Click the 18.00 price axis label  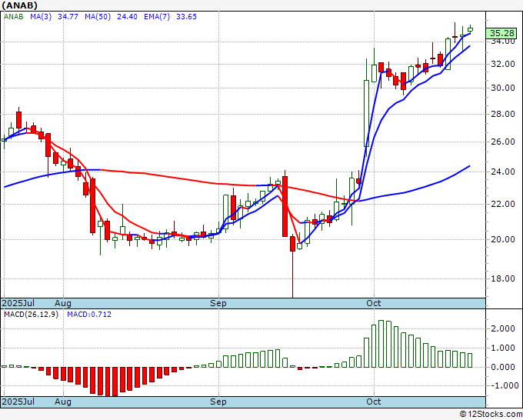502,279
